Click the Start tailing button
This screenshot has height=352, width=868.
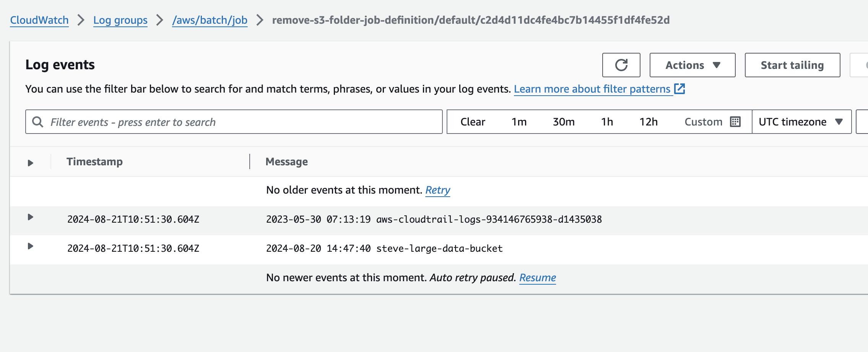click(x=792, y=65)
